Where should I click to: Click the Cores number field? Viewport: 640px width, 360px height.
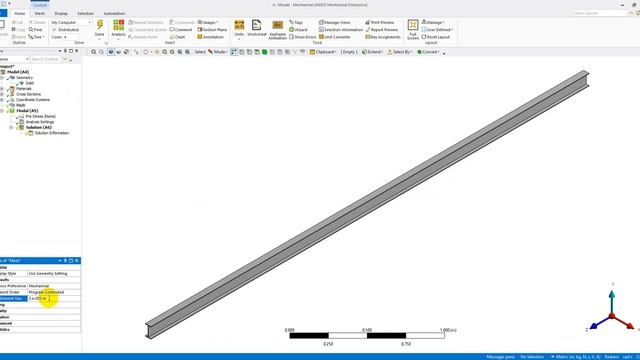[70, 37]
